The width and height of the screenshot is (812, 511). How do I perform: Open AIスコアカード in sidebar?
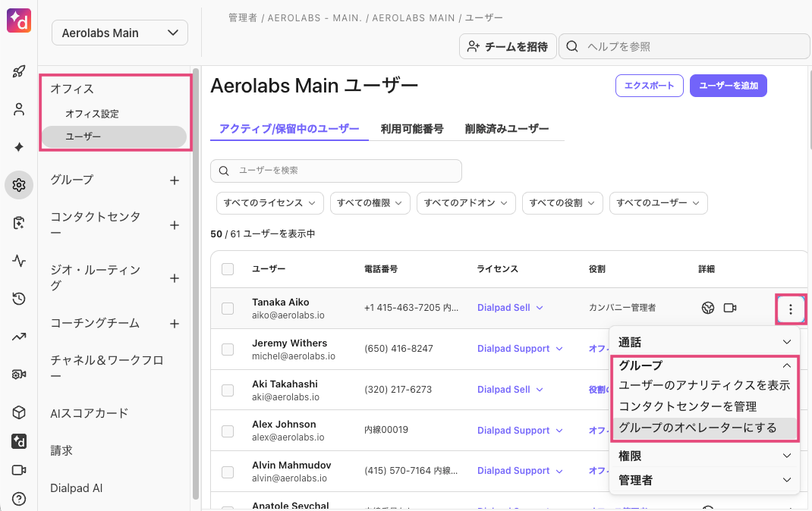pyautogui.click(x=89, y=413)
